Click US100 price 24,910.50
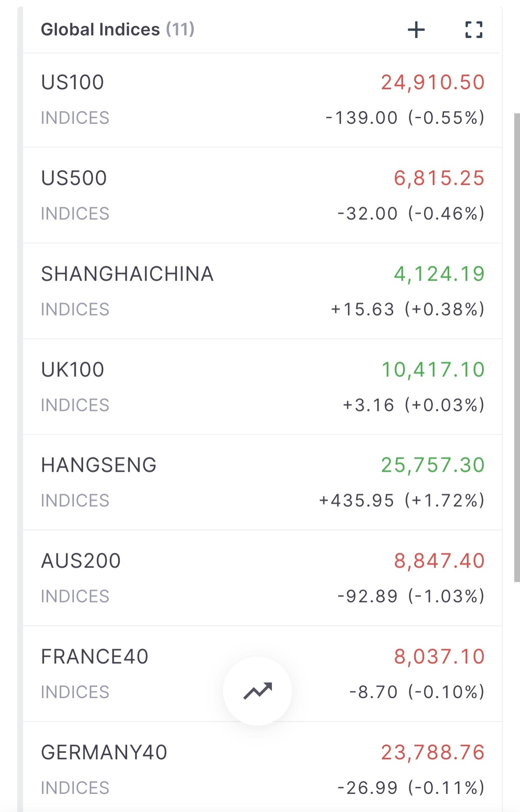Image resolution: width=520 pixels, height=812 pixels. click(432, 82)
